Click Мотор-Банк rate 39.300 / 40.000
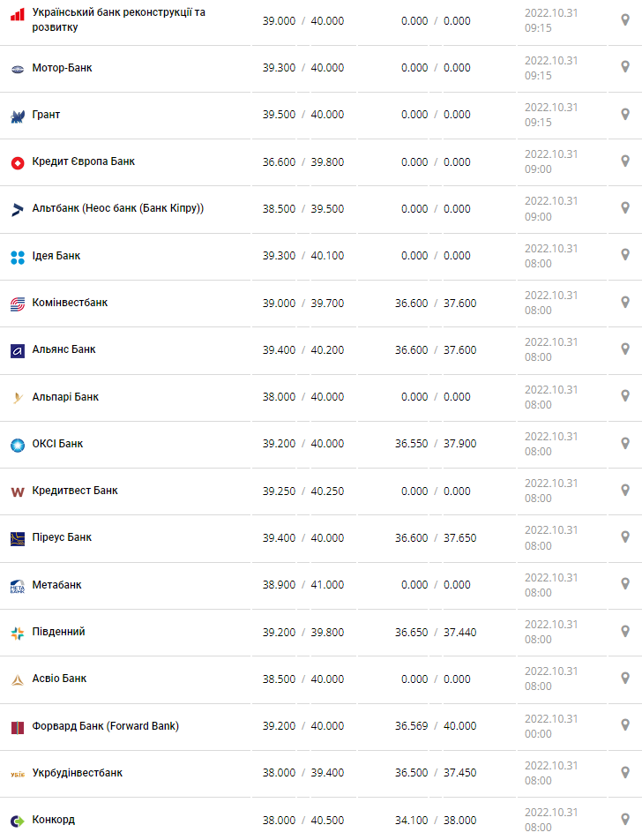Image resolution: width=642 pixels, height=840 pixels. 303,68
